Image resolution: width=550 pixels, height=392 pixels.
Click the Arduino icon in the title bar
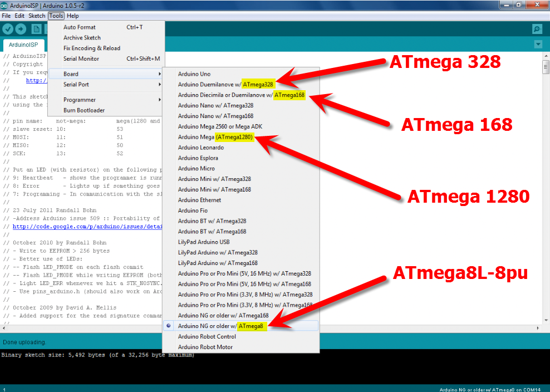pyautogui.click(x=5, y=5)
